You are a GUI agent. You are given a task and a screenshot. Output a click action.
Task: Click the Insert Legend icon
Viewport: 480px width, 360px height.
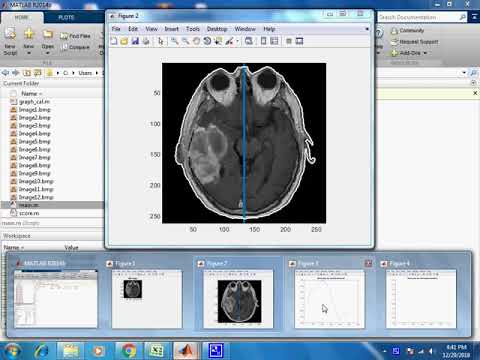[x=274, y=41]
